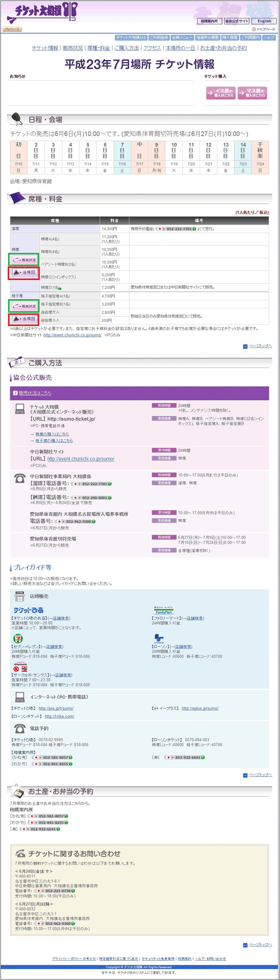Open the トップページ link icon

click(254, 29)
